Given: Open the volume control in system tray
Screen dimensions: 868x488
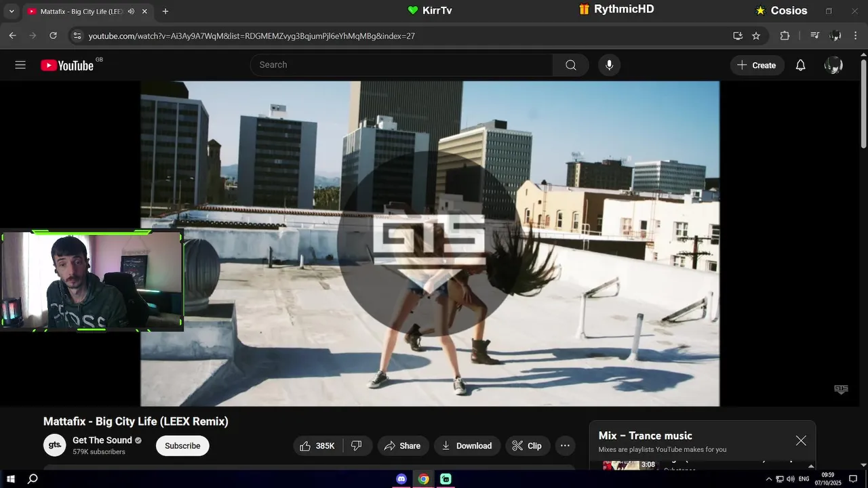Looking at the screenshot, I should pyautogui.click(x=790, y=479).
